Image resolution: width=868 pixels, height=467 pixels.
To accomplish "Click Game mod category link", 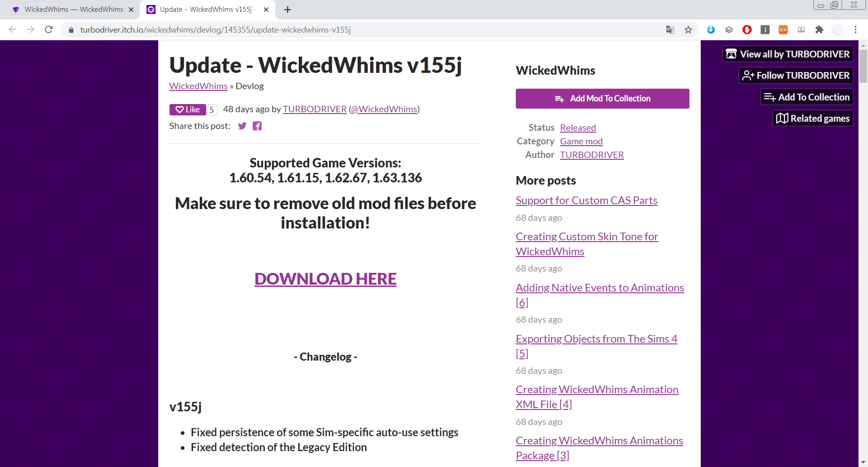I will pyautogui.click(x=581, y=141).
